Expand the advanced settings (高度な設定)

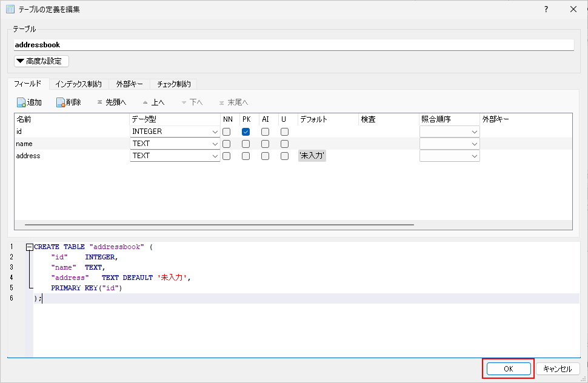tap(42, 61)
